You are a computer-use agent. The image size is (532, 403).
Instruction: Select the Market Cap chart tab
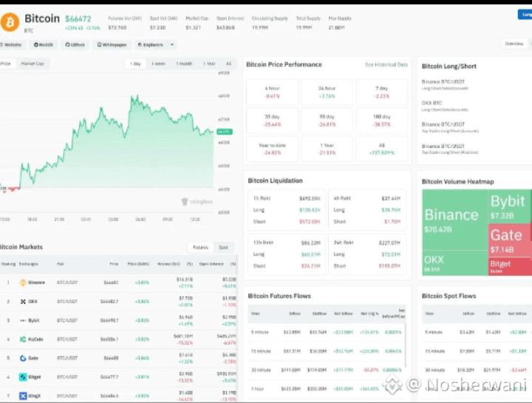33,64
